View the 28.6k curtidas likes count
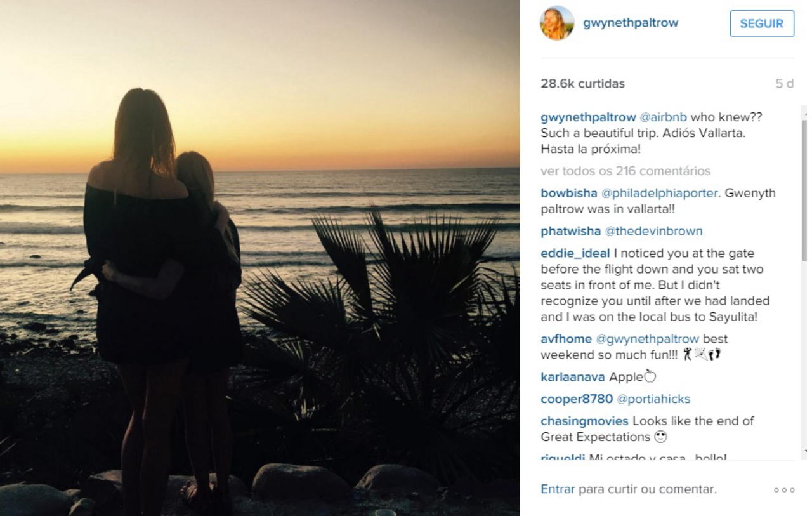Screen dimensions: 812x516 click(x=582, y=84)
